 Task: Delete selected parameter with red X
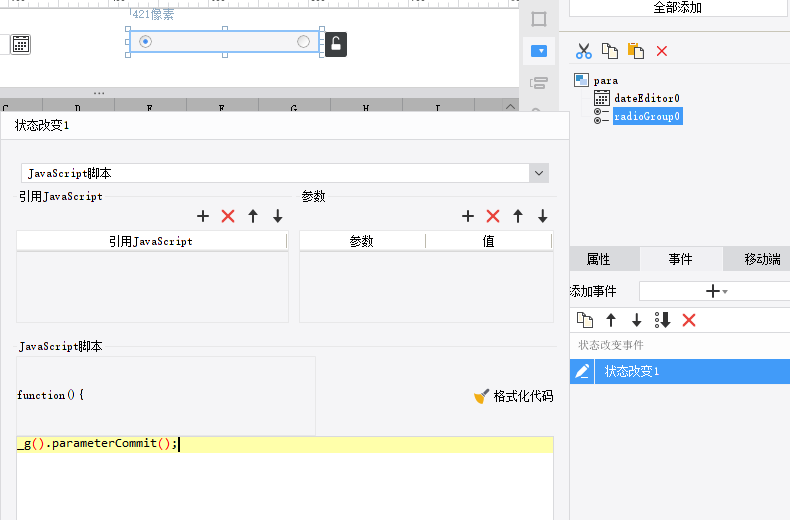492,216
